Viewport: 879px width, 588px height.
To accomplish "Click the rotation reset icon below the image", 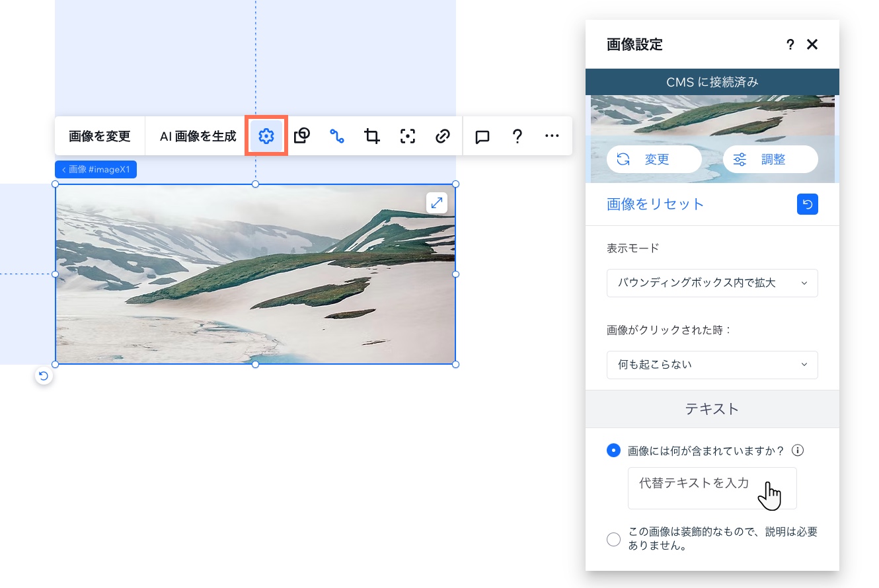I will click(44, 375).
